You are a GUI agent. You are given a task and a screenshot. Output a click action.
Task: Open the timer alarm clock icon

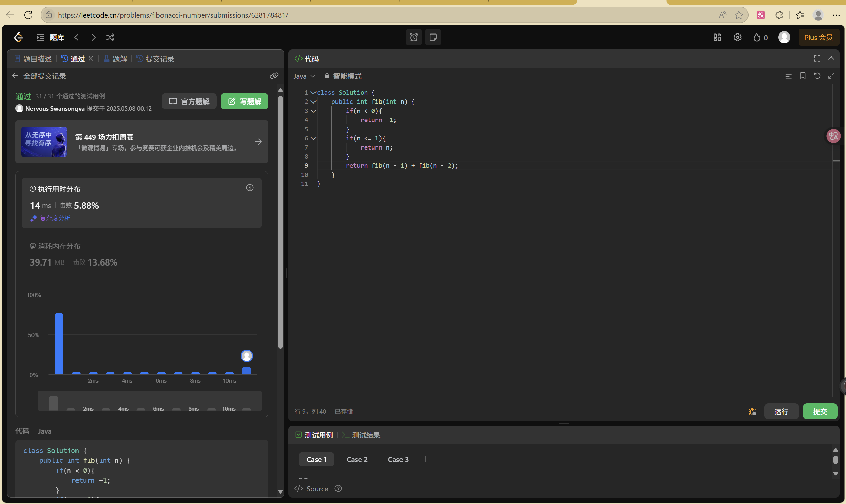click(414, 37)
